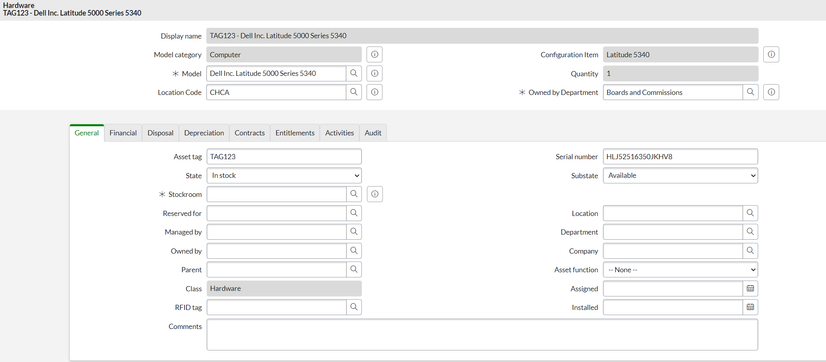Click the Asset tag field
Viewport: 826px width, 362px height.
click(284, 156)
